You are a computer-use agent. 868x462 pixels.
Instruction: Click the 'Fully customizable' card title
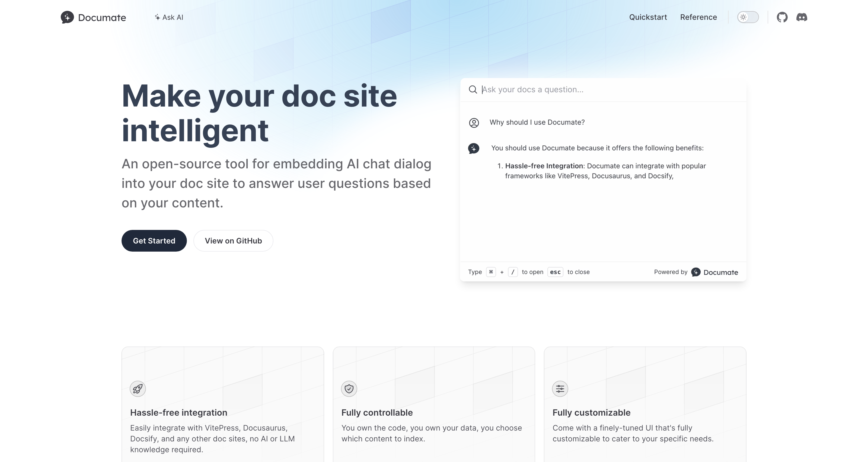[591, 413]
